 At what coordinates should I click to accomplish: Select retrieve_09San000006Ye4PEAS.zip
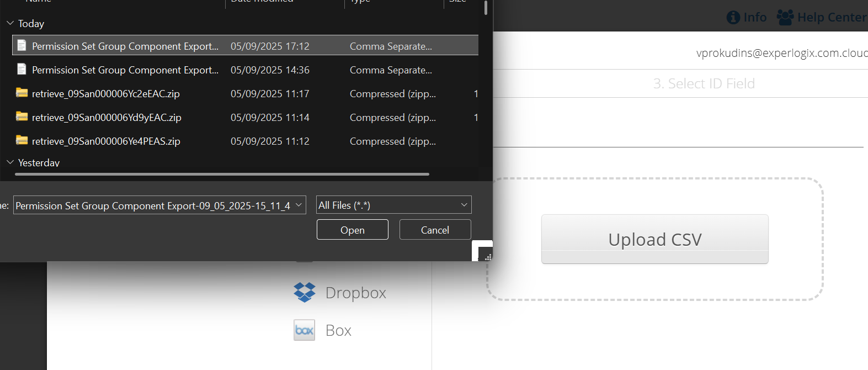pyautogui.click(x=245, y=141)
